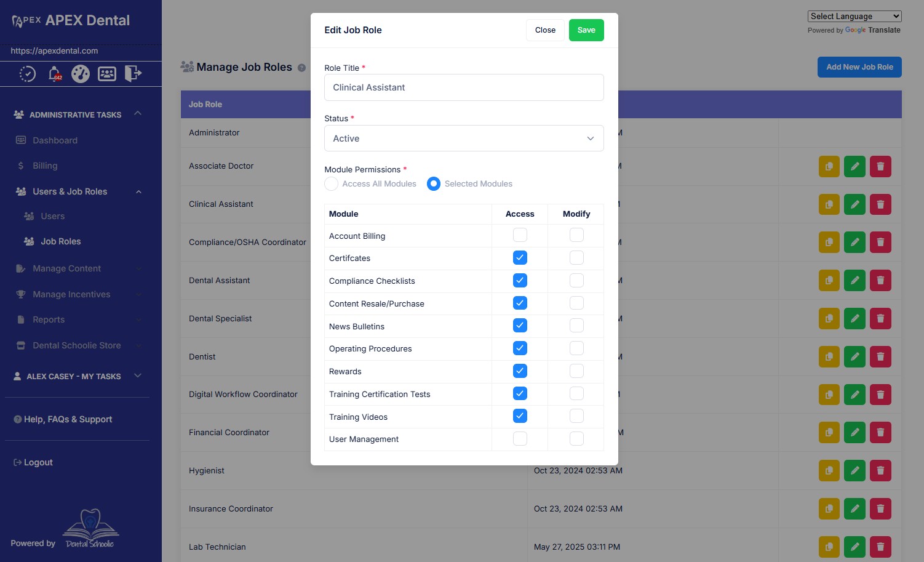Select the Selected Modules radio button
This screenshot has width=924, height=562.
[x=434, y=183]
